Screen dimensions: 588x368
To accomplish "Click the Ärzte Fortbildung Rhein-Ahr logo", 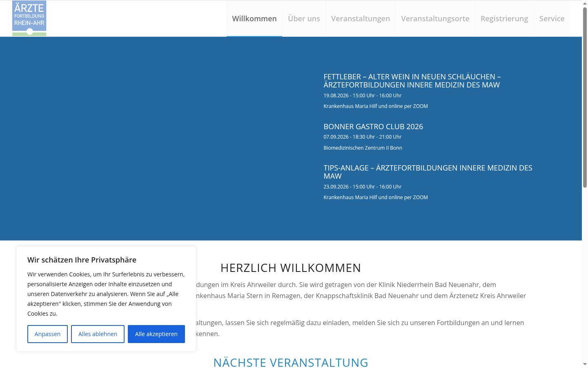I will pos(29,18).
